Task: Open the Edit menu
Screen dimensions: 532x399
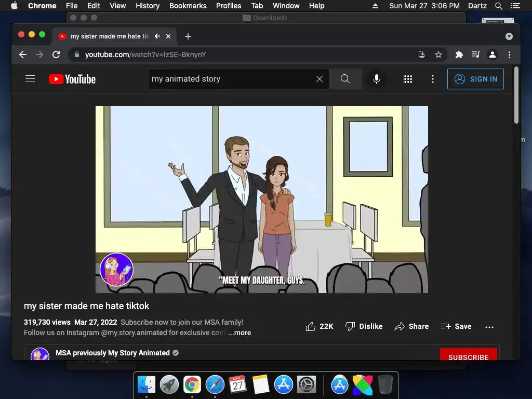Action: point(94,6)
